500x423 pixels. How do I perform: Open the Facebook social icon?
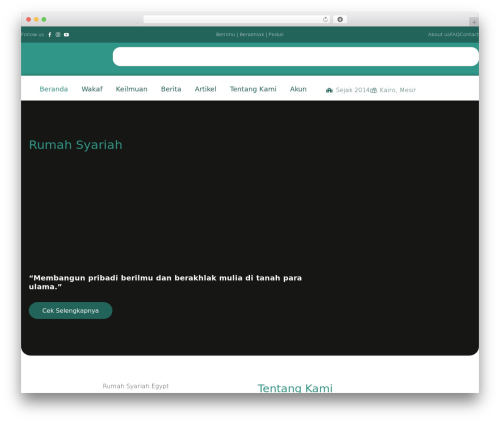(x=50, y=35)
